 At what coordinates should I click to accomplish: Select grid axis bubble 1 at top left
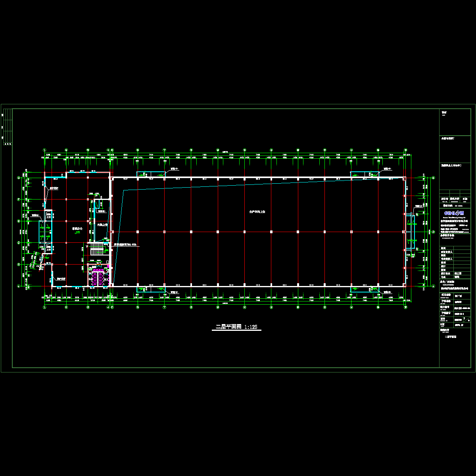pos(44,150)
